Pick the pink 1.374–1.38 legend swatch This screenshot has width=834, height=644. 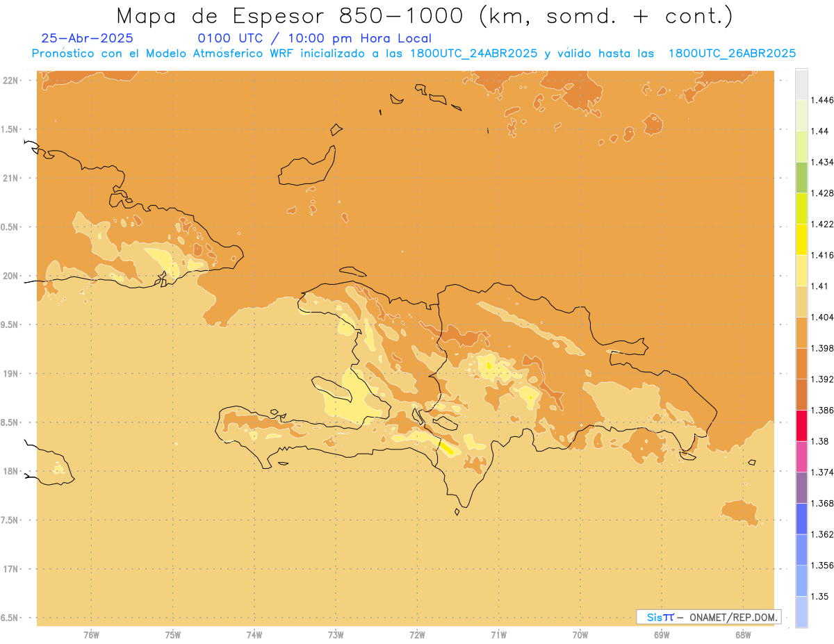(801, 456)
